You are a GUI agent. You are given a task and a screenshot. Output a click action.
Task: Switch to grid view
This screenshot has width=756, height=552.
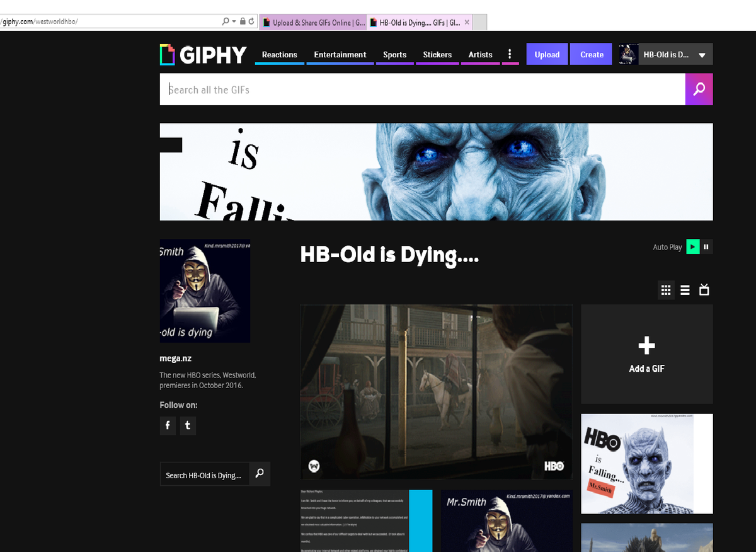[x=665, y=290]
